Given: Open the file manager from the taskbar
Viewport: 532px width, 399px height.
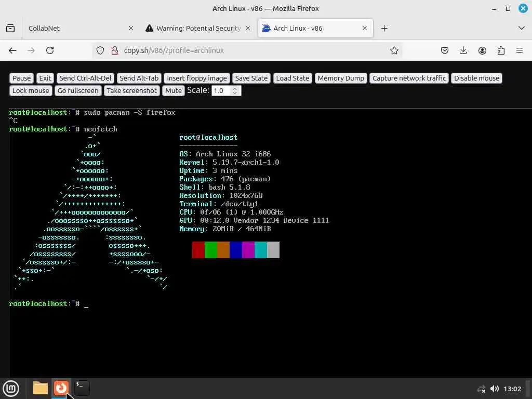Looking at the screenshot, I should point(41,388).
